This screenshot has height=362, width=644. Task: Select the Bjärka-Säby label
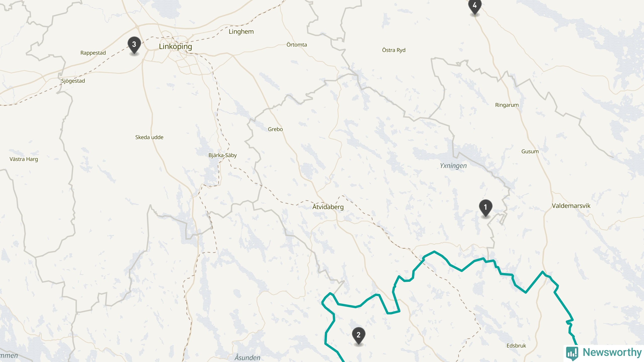click(x=222, y=155)
